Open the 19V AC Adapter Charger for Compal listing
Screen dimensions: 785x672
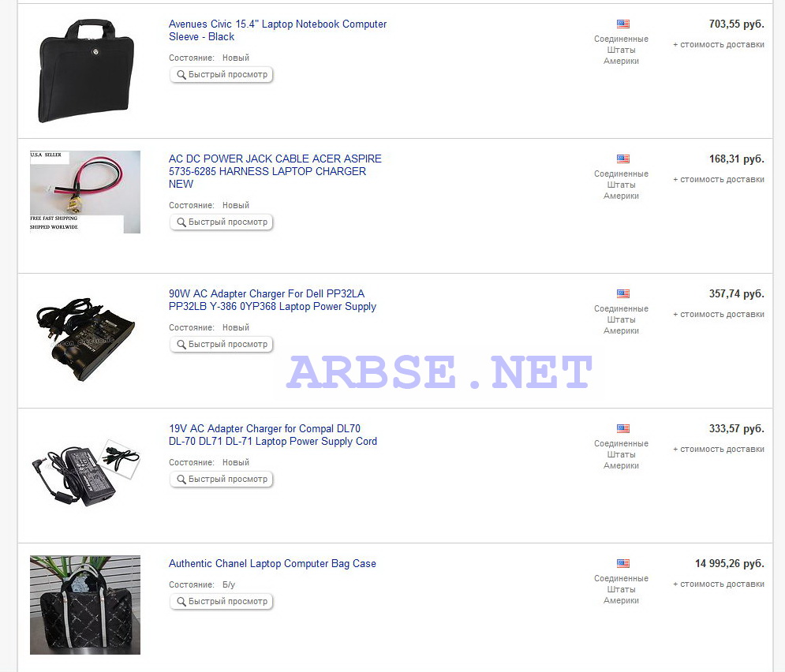[273, 435]
